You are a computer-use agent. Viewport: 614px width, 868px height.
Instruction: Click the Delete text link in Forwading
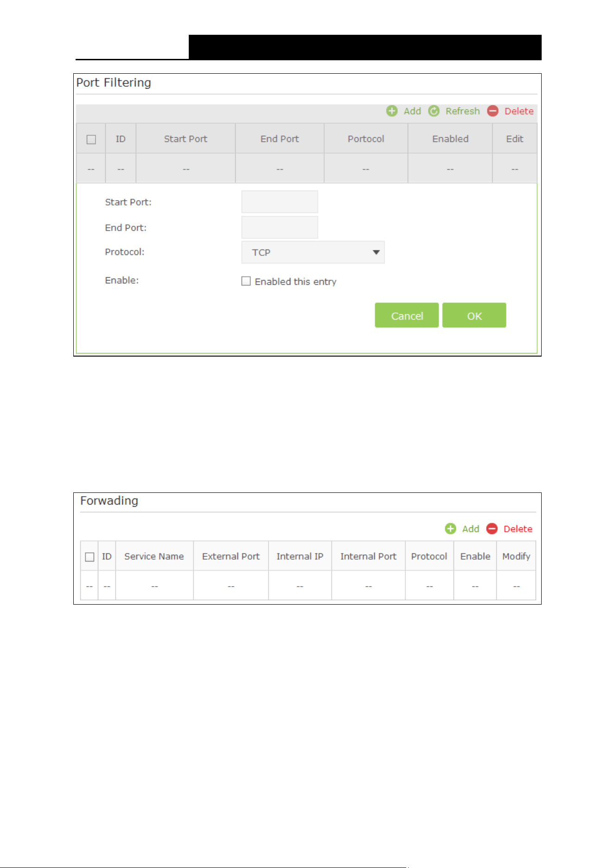point(518,529)
